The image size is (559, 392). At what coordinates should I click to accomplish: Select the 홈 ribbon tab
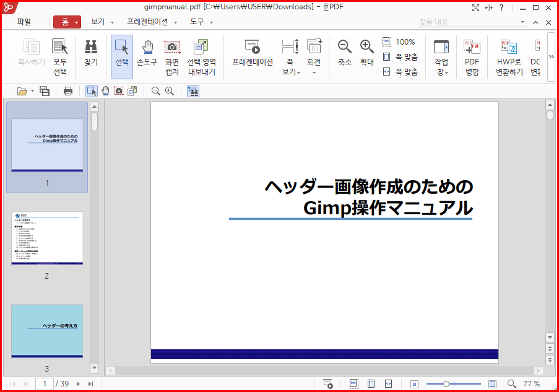click(x=67, y=22)
